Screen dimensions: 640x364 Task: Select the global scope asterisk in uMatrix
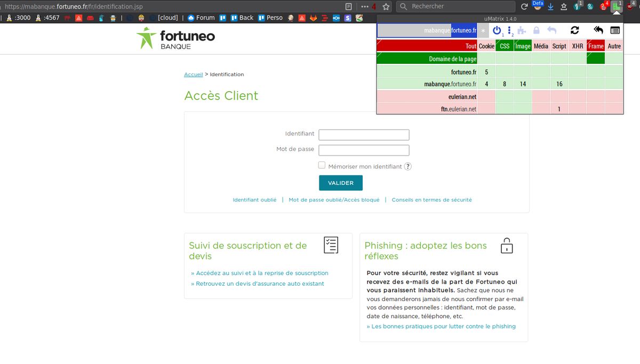(x=483, y=31)
